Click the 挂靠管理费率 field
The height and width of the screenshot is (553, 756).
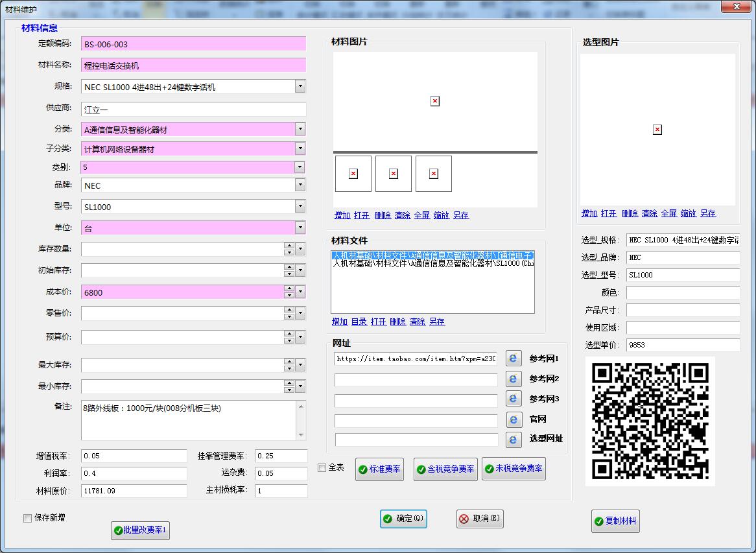click(281, 456)
